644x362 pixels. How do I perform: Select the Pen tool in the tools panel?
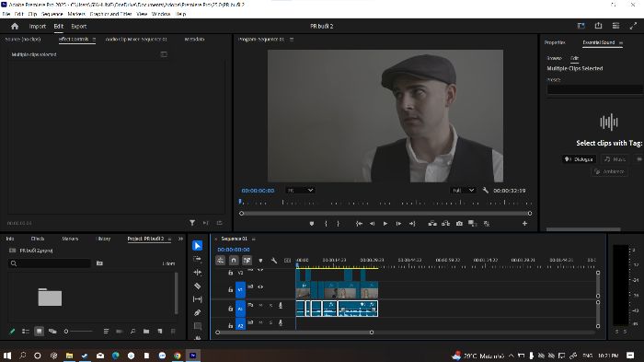pos(198,312)
